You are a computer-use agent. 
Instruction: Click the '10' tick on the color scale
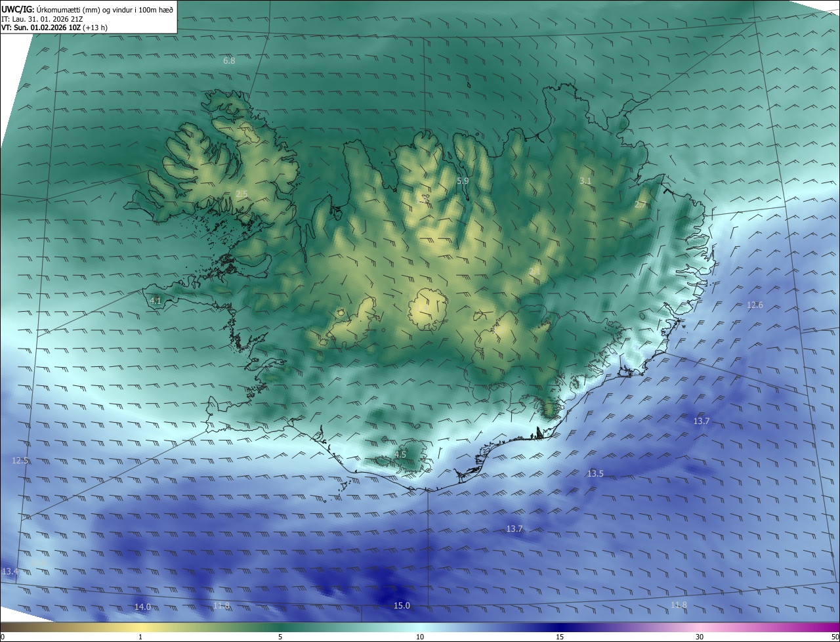(x=420, y=637)
